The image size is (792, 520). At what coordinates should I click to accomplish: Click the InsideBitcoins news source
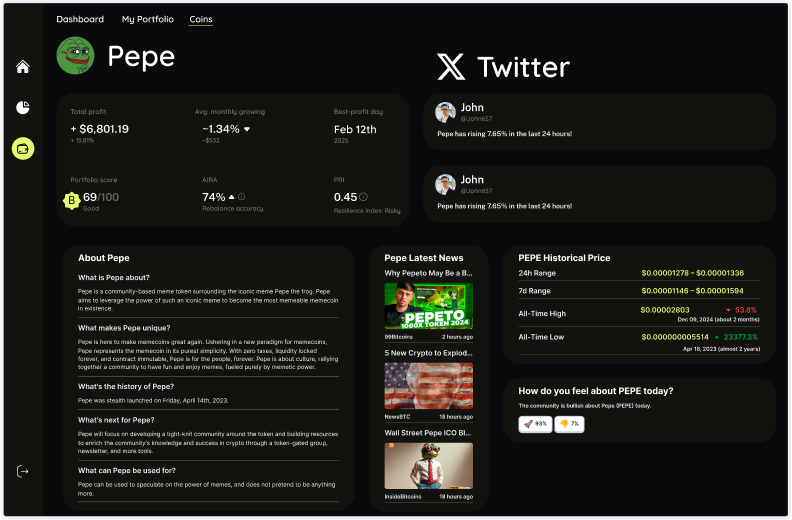[x=403, y=497]
